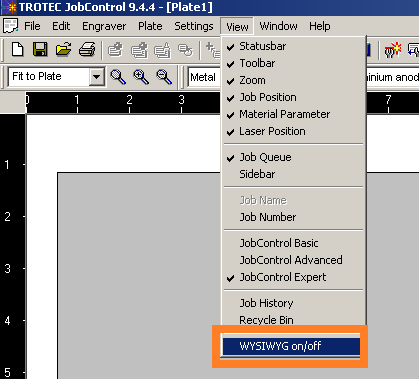Open the Edit menu

pyautogui.click(x=61, y=26)
